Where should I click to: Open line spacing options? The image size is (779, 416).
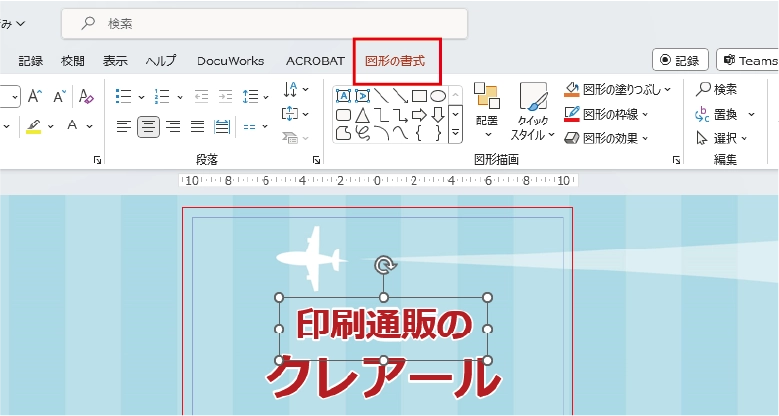click(x=255, y=96)
